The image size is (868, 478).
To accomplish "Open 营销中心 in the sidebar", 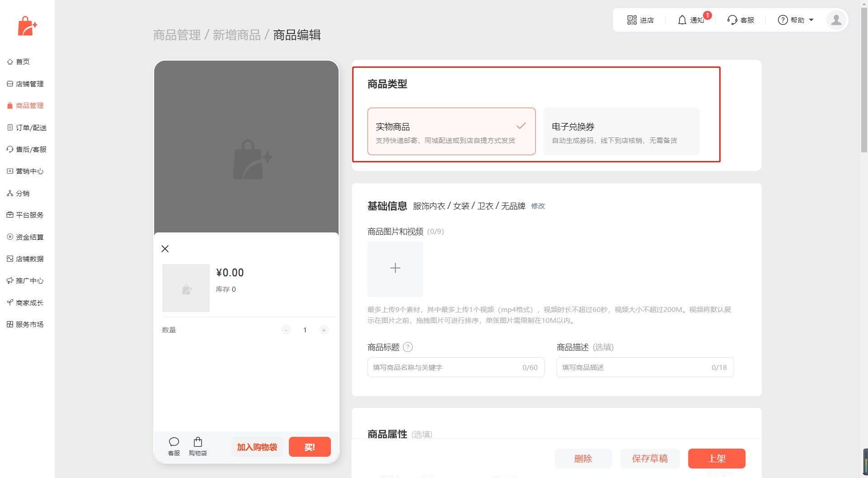I will [25, 171].
